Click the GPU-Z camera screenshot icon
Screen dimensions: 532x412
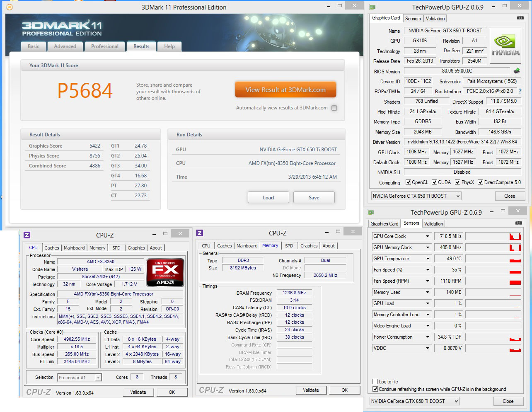(x=520, y=18)
